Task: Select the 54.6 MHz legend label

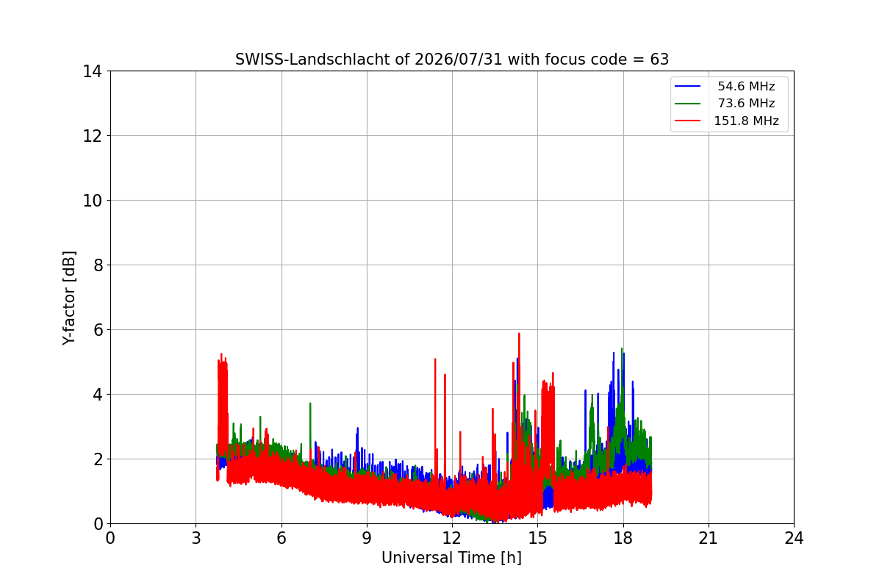Action: click(746, 87)
